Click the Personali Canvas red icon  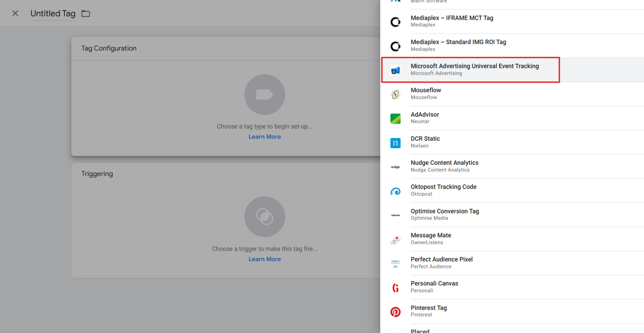coord(395,288)
